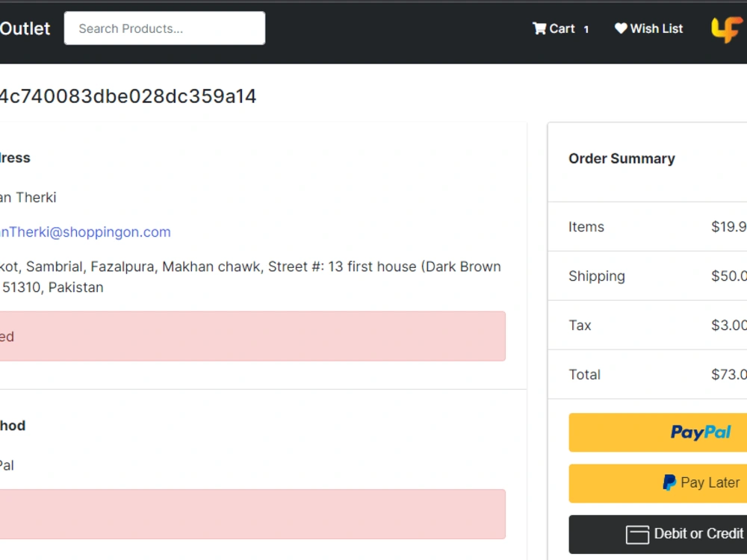The height and width of the screenshot is (560, 747).
Task: Choose the Pay Later button
Action: pos(658,483)
